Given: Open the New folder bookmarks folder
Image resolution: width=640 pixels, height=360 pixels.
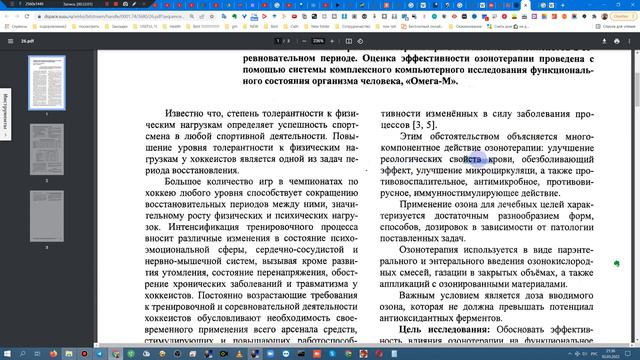Looking at the screenshot, I should 317,26.
